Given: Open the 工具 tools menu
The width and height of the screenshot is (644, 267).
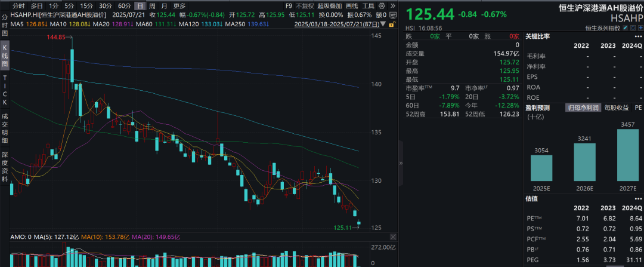Looking at the screenshot, I should (x=369, y=6).
